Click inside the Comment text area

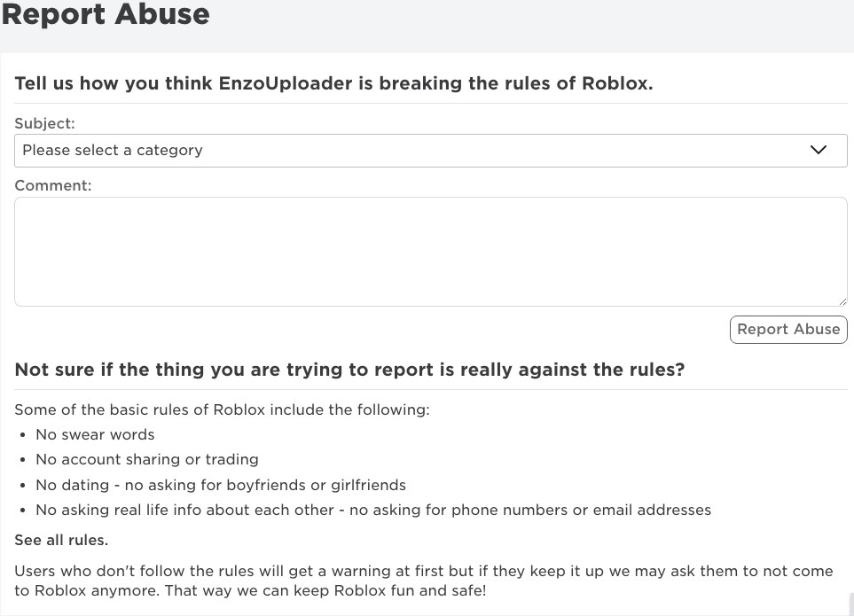point(431,251)
